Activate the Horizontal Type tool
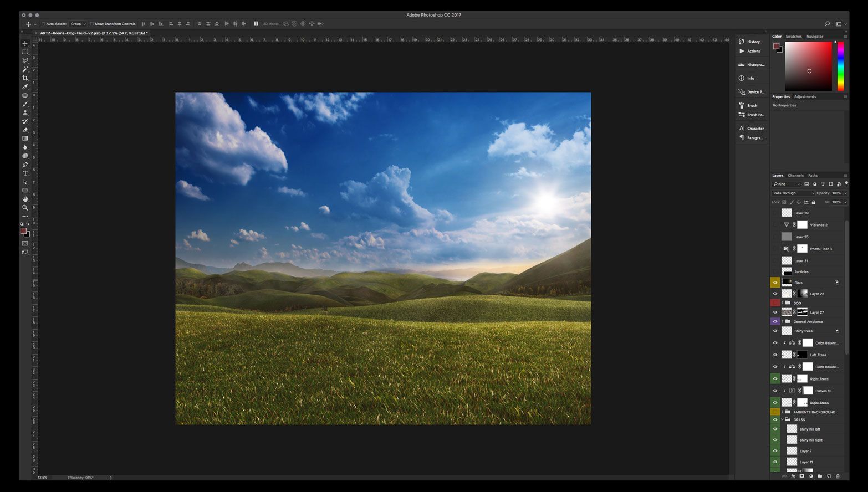This screenshot has height=492, width=868. point(25,173)
